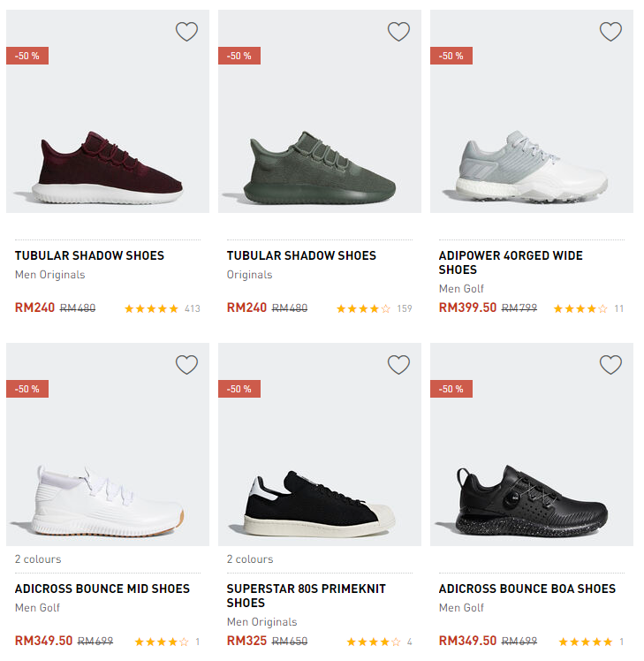View the black Superstar 80s Primeknit image
The height and width of the screenshot is (661, 644).
[322, 497]
